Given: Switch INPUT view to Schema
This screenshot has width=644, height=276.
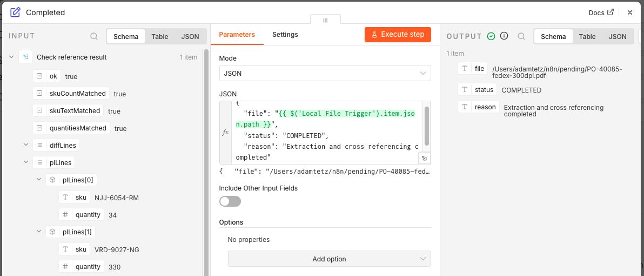Looking at the screenshot, I should (126, 36).
